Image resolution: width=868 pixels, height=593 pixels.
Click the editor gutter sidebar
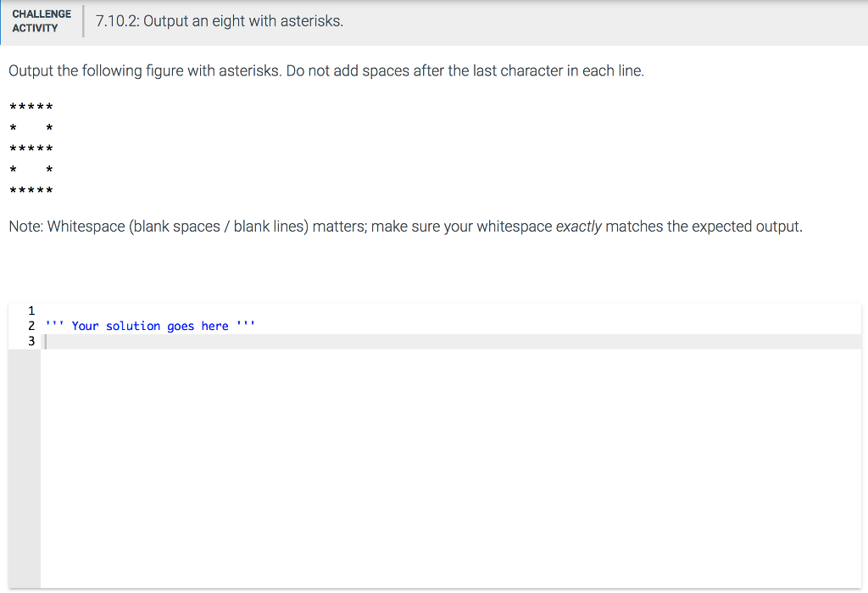[x=24, y=424]
